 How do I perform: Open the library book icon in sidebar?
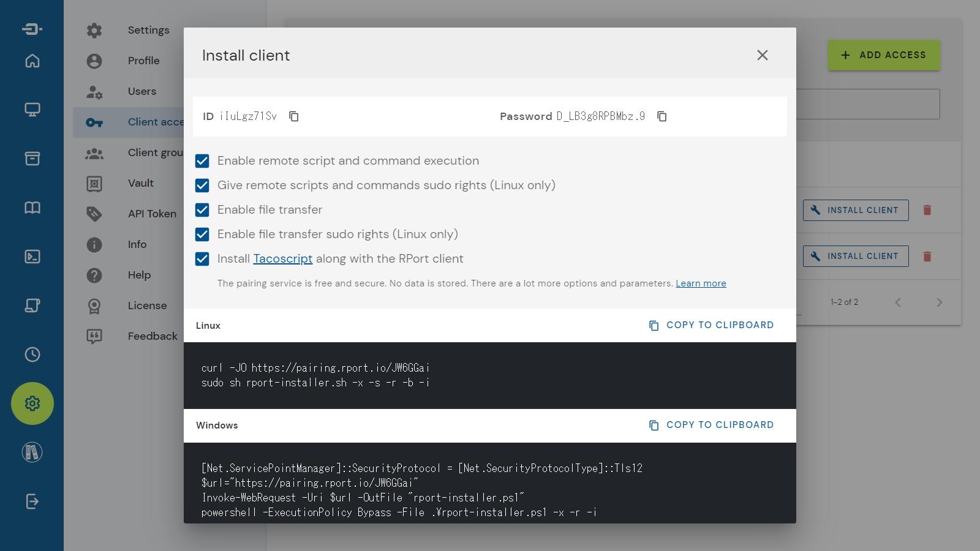(x=32, y=208)
